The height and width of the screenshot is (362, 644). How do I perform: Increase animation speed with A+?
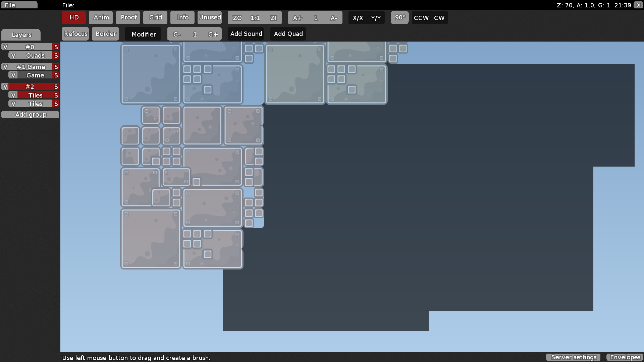point(298,18)
